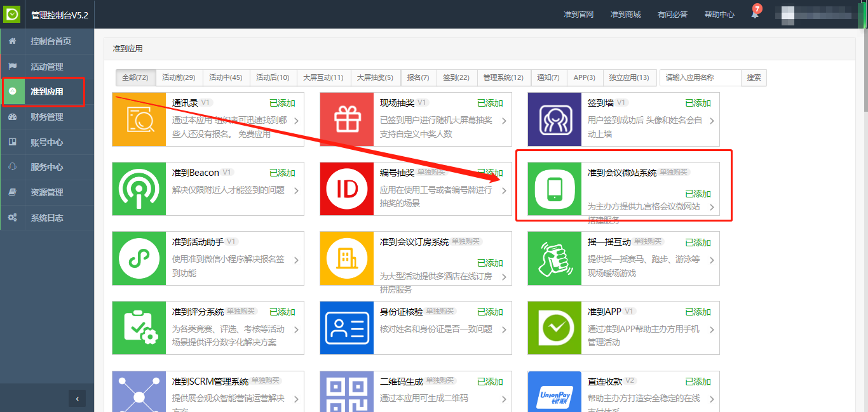
Task: Open the 直连收款 UnionPay icon
Action: coord(554,394)
